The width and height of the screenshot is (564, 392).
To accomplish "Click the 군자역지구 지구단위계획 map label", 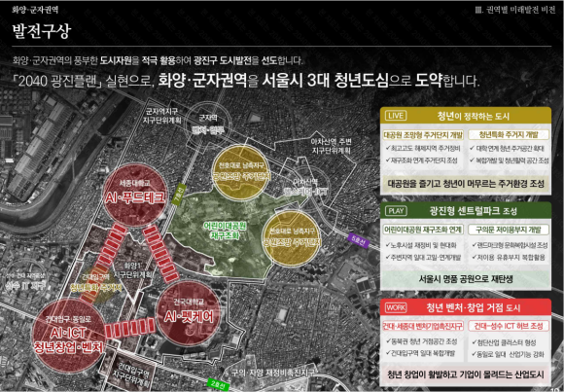I will coord(161,116).
